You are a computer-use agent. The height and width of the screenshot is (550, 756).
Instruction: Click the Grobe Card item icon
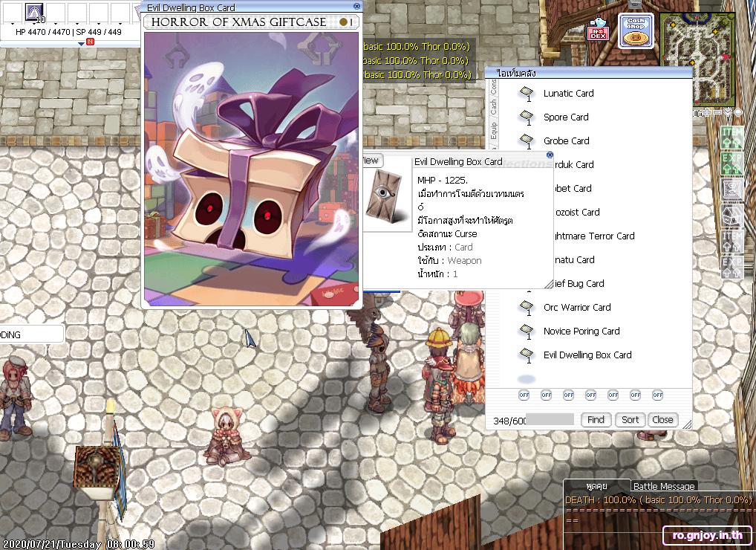527,141
